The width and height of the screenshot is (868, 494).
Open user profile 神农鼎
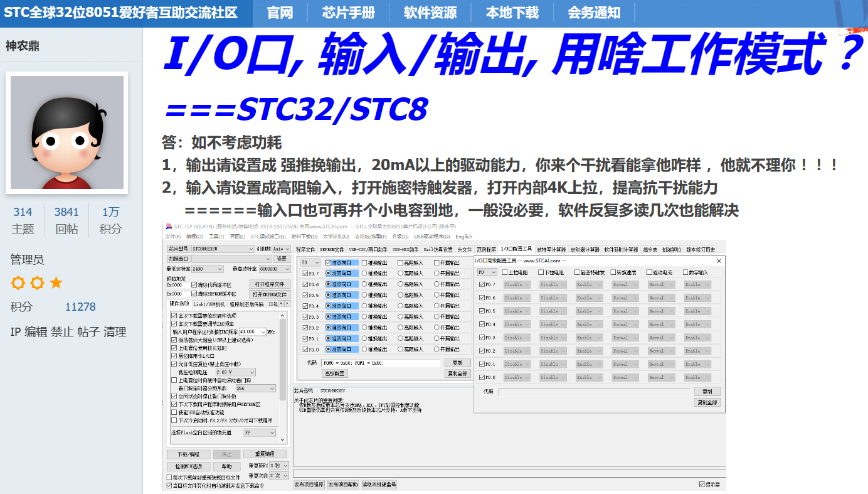tap(23, 46)
